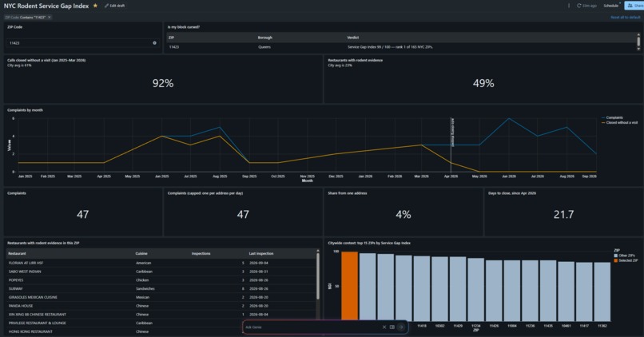Open the Schedule button
Screen dimensions: 644x337
611,6
